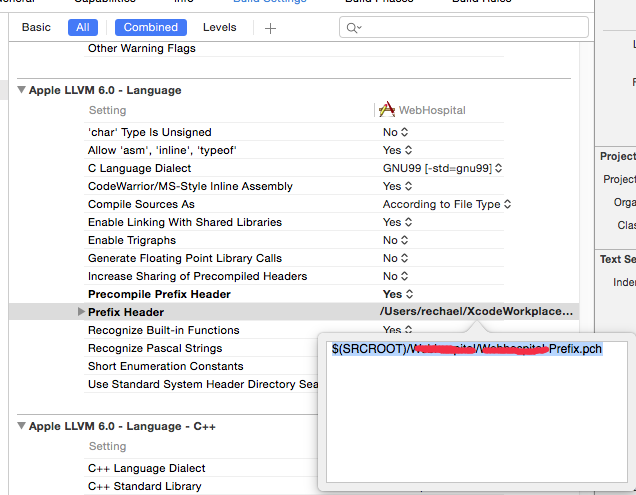Viewport: 636px width, 495px height.
Task: Click the WebHospital target app icon
Action: click(x=387, y=110)
